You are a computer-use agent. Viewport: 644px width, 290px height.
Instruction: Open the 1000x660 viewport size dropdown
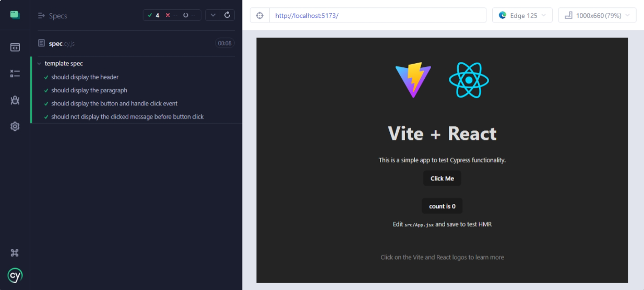(597, 16)
